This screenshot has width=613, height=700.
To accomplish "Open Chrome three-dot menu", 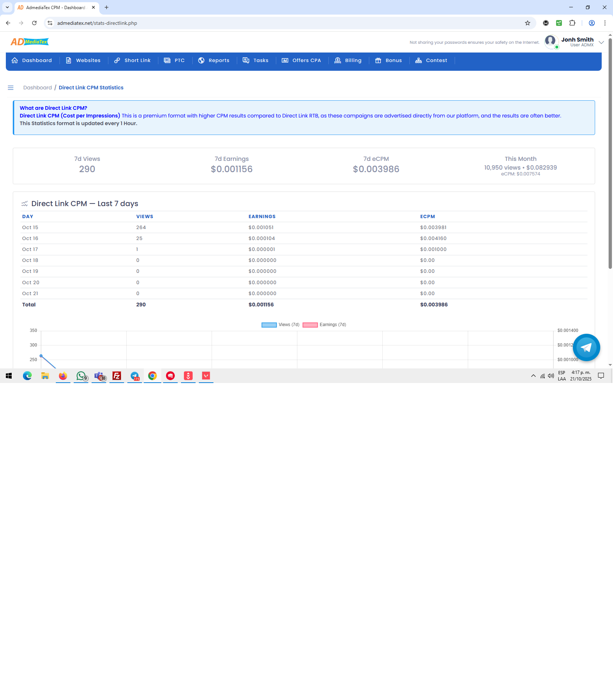I will [605, 23].
